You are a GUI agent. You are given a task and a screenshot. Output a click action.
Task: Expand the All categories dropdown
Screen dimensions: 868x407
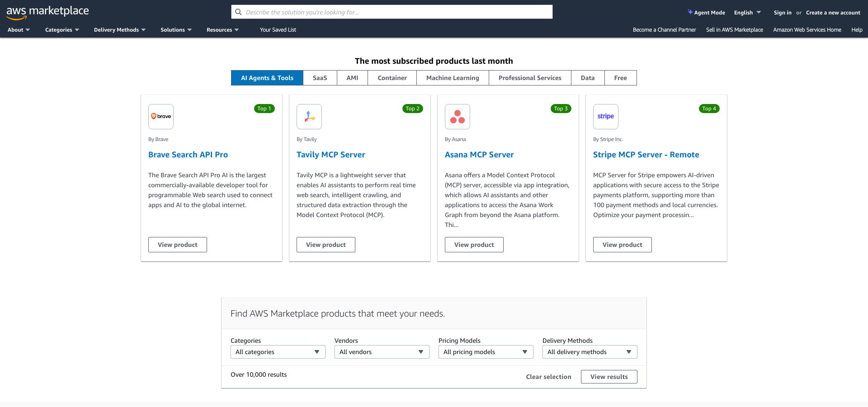tap(278, 352)
